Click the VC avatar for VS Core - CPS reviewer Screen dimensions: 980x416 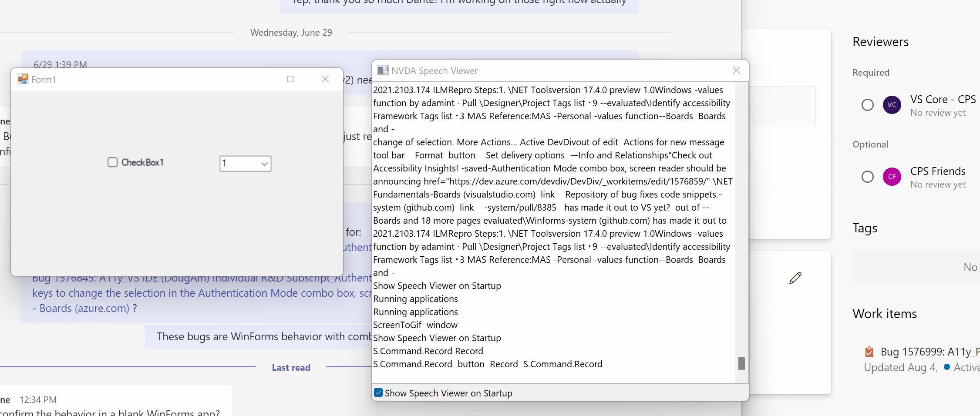coord(892,105)
